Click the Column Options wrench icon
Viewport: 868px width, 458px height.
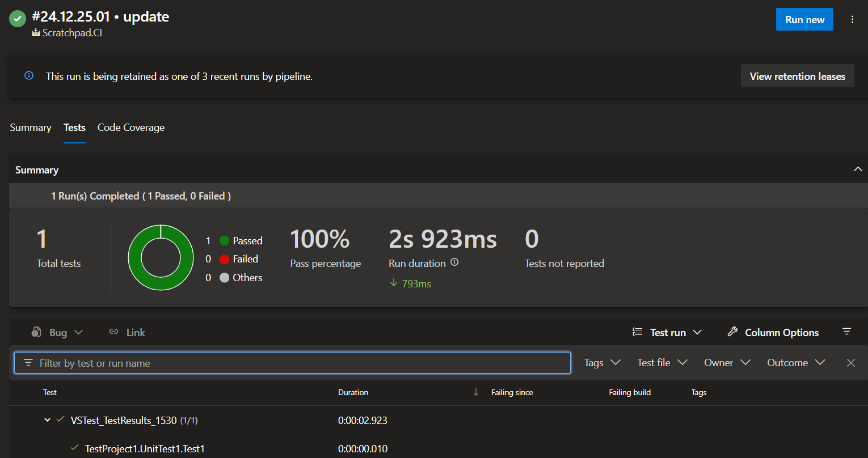point(732,332)
